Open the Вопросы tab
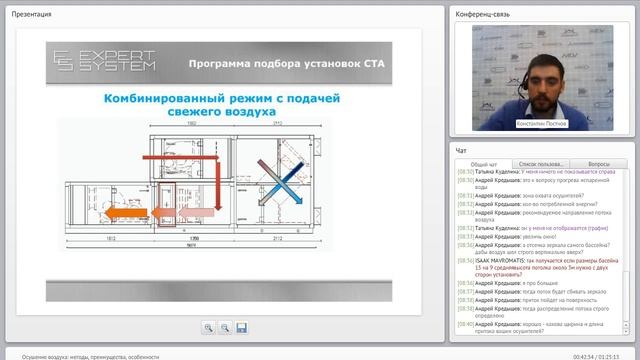Image resolution: width=640 pixels, height=360 pixels. pos(599,164)
